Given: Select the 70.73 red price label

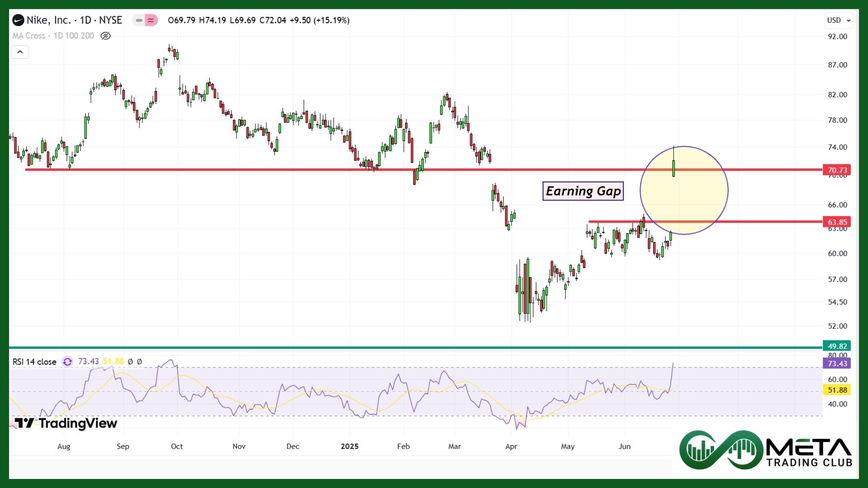Looking at the screenshot, I should [837, 170].
